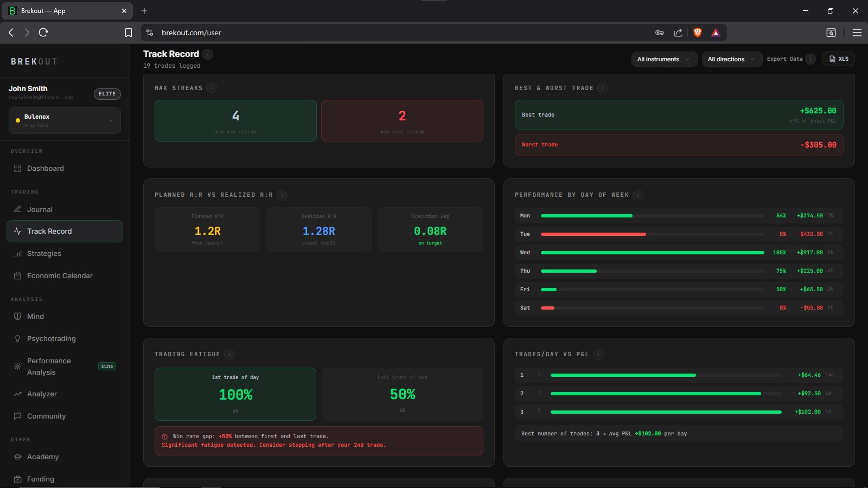Image resolution: width=868 pixels, height=488 pixels.
Task: Open the All directions filter dropdown
Action: (x=732, y=59)
